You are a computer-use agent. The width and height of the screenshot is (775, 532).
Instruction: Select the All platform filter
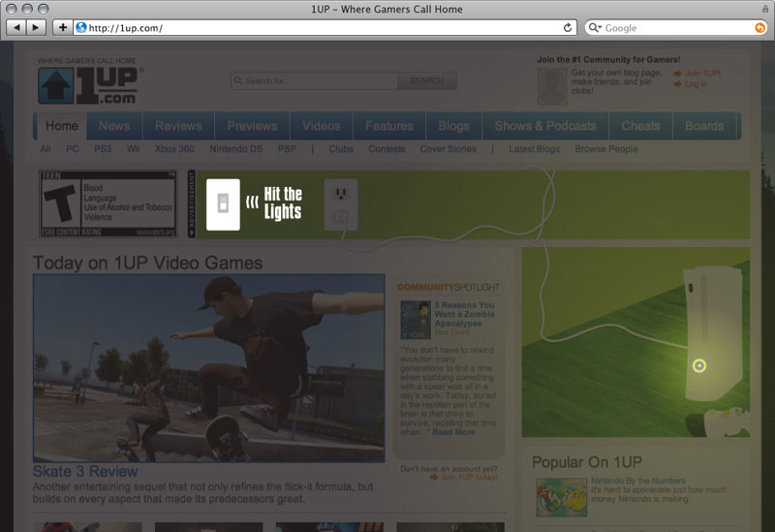click(46, 149)
